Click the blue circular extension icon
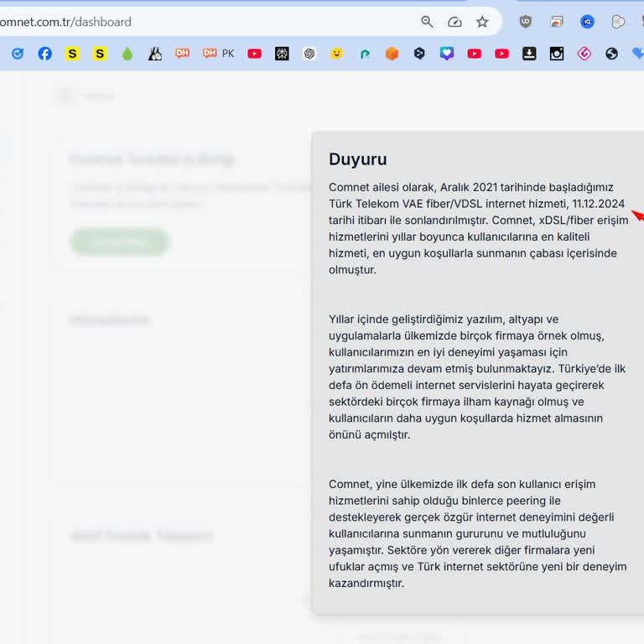 pos(587,22)
